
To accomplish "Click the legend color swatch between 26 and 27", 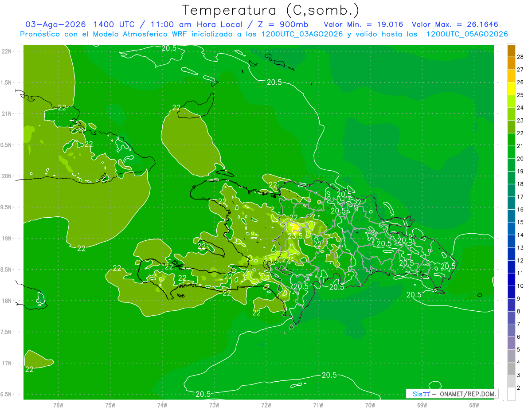I will pyautogui.click(x=511, y=76).
